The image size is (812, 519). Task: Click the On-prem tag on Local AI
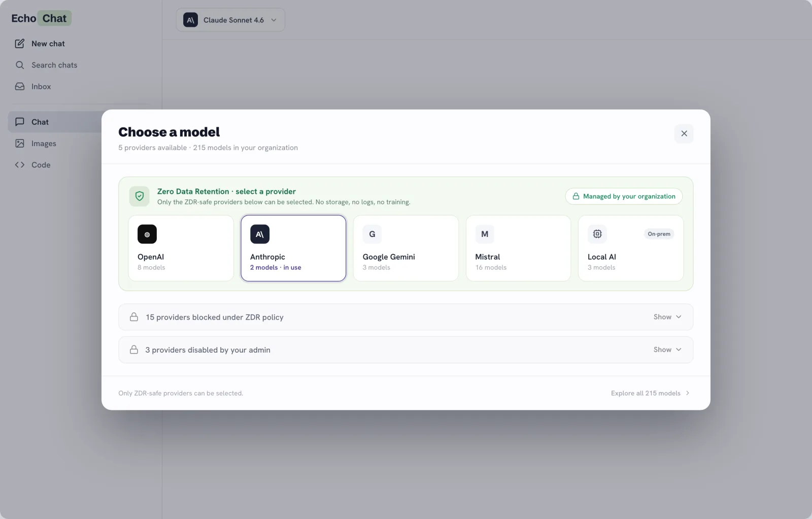[659, 234]
